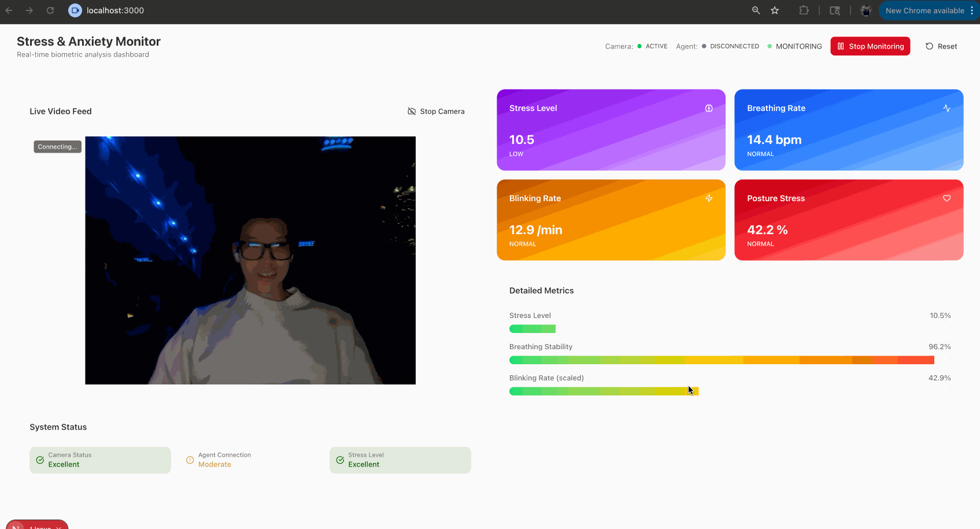Click the checkmark icon in Stress Level status
The height and width of the screenshot is (529, 980).
coord(340,460)
